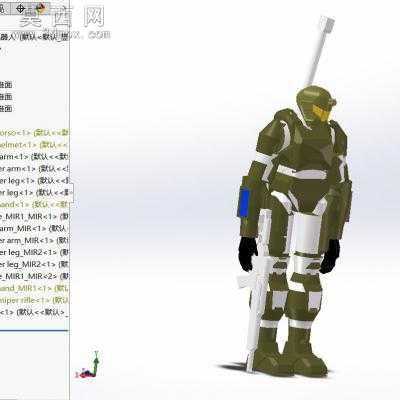
Task: Select the 'e_MIR1_MIR<1>' component row
Action: click(x=34, y=216)
